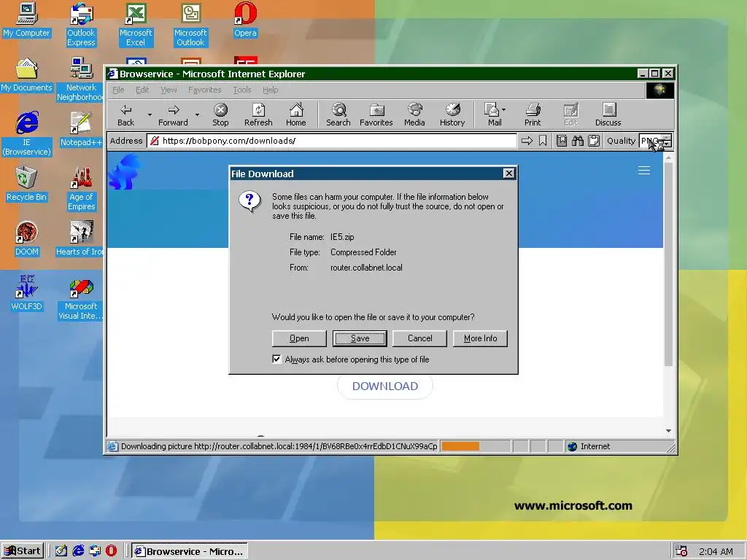Image resolution: width=747 pixels, height=560 pixels.
Task: Cancel the file download
Action: click(x=419, y=338)
